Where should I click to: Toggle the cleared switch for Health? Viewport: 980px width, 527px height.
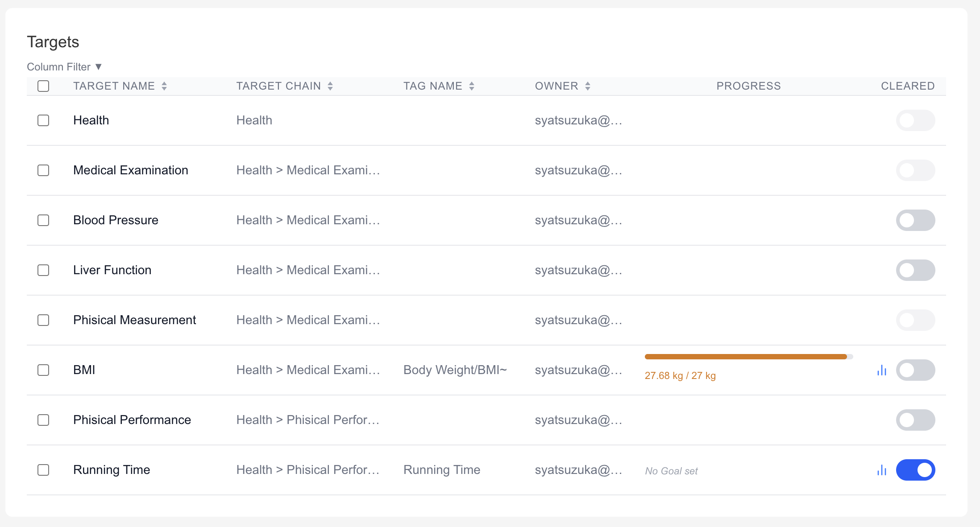[915, 120]
